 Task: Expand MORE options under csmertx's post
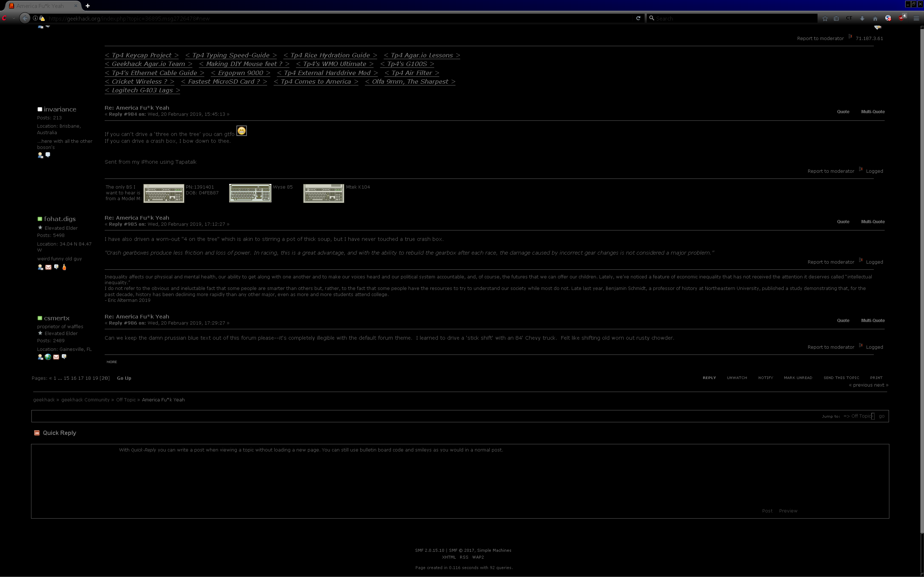pos(112,362)
